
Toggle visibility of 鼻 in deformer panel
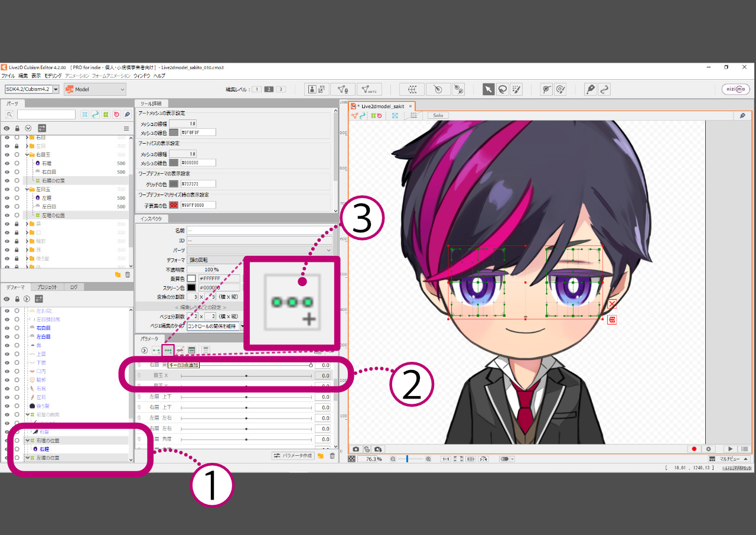pyautogui.click(x=7, y=345)
